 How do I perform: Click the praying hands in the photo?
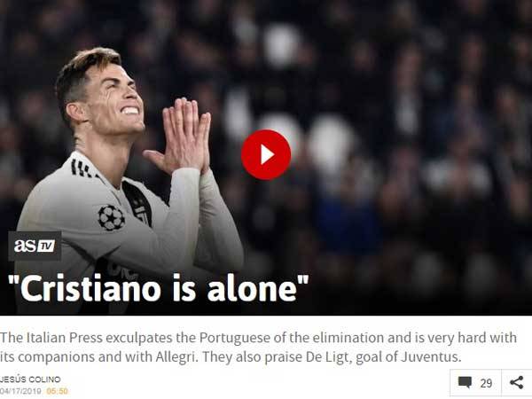point(182,136)
